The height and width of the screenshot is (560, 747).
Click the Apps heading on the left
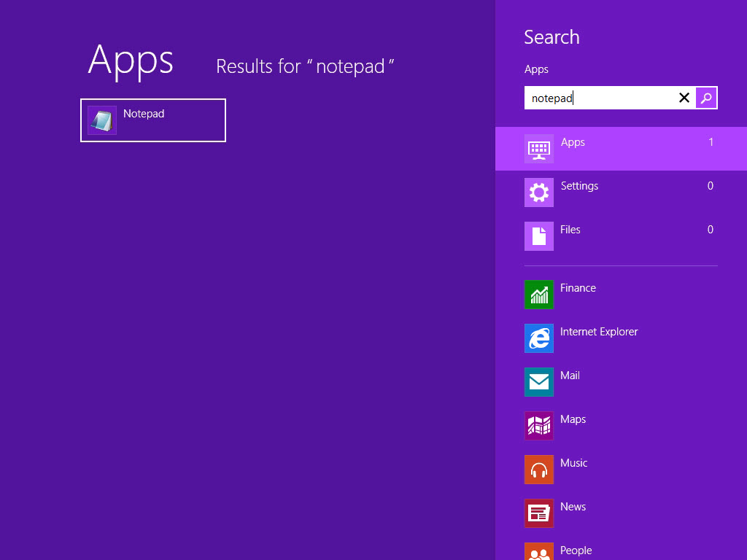coord(131,62)
